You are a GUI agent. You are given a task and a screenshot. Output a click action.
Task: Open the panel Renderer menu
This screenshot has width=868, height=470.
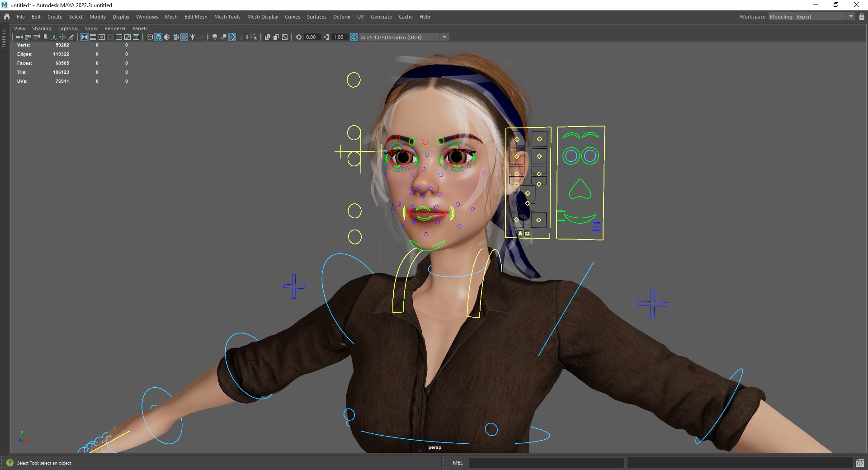115,28
